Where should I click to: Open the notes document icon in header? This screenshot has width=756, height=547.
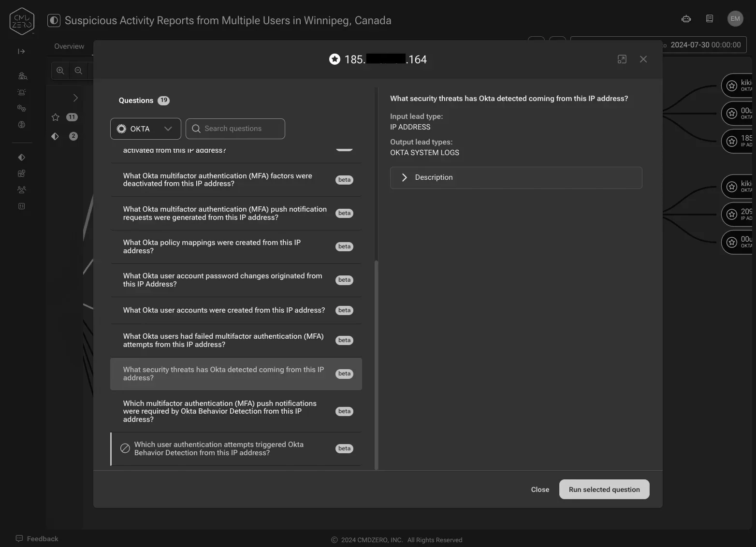[710, 19]
